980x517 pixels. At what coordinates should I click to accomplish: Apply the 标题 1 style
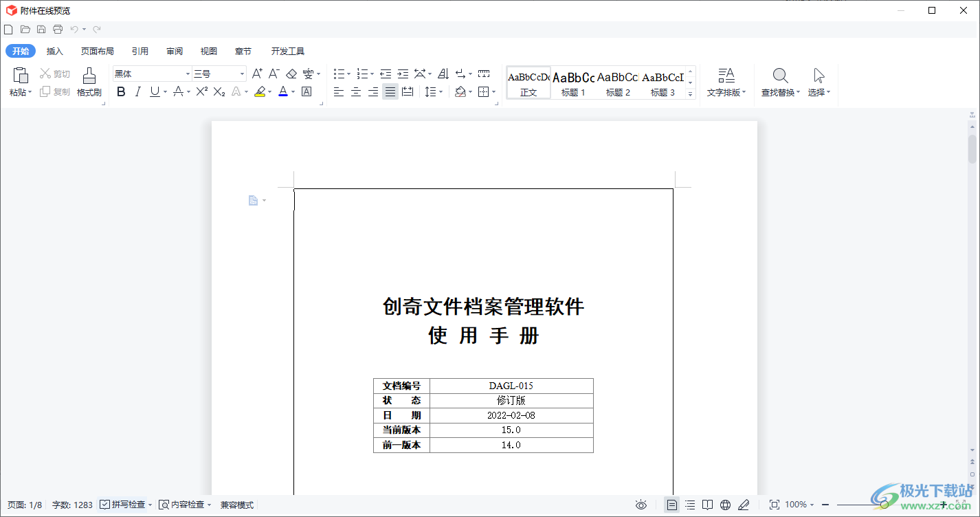573,83
